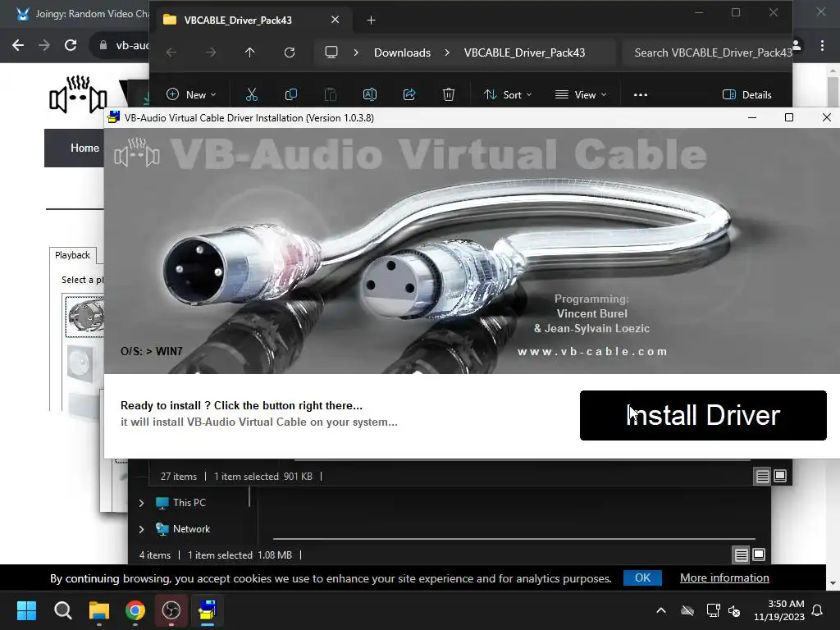Click muted volume icon in system tray
Viewport: 840px width, 630px height.
point(734,610)
